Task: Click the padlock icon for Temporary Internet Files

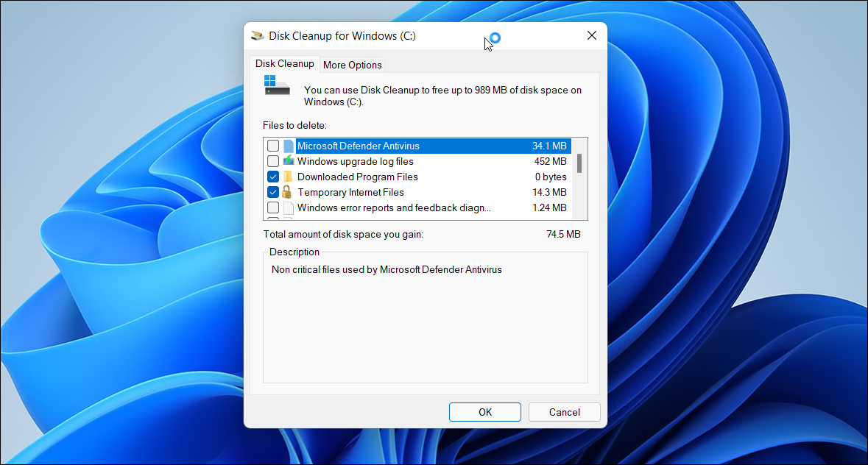Action: tap(288, 192)
